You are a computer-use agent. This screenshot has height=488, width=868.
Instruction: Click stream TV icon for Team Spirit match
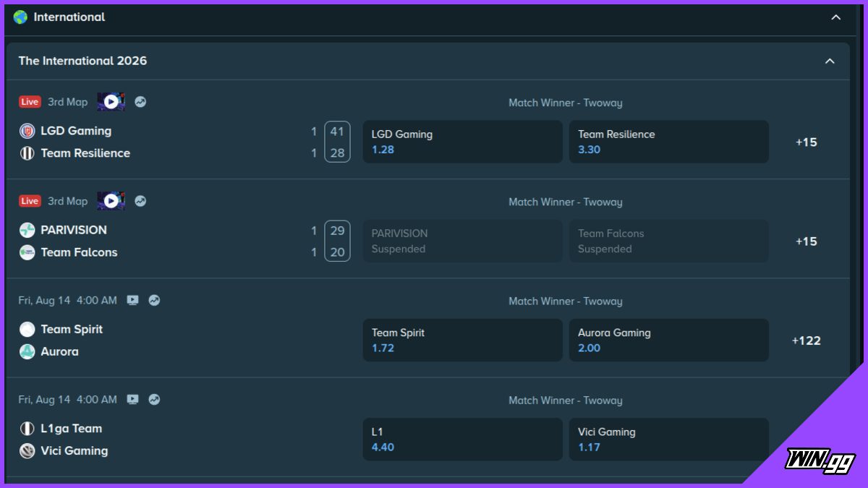[x=132, y=300]
